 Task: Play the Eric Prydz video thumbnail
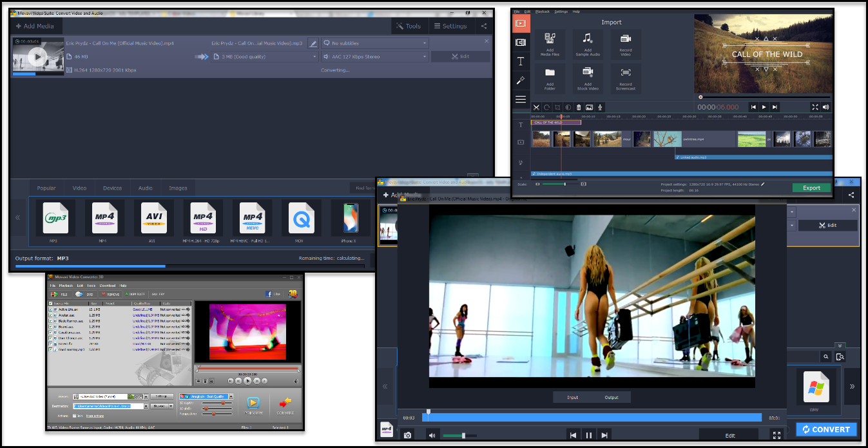38,57
